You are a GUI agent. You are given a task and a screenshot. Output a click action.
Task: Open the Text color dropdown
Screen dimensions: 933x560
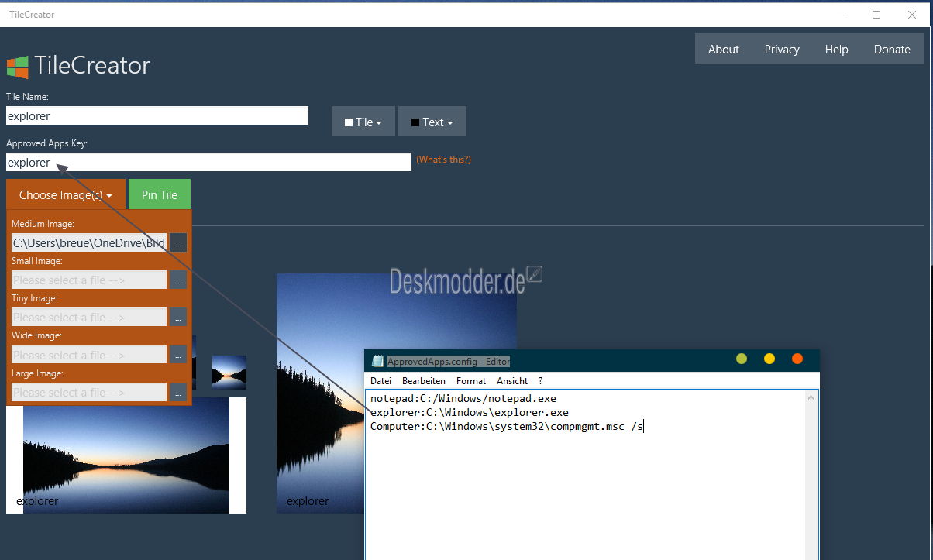[x=432, y=122]
